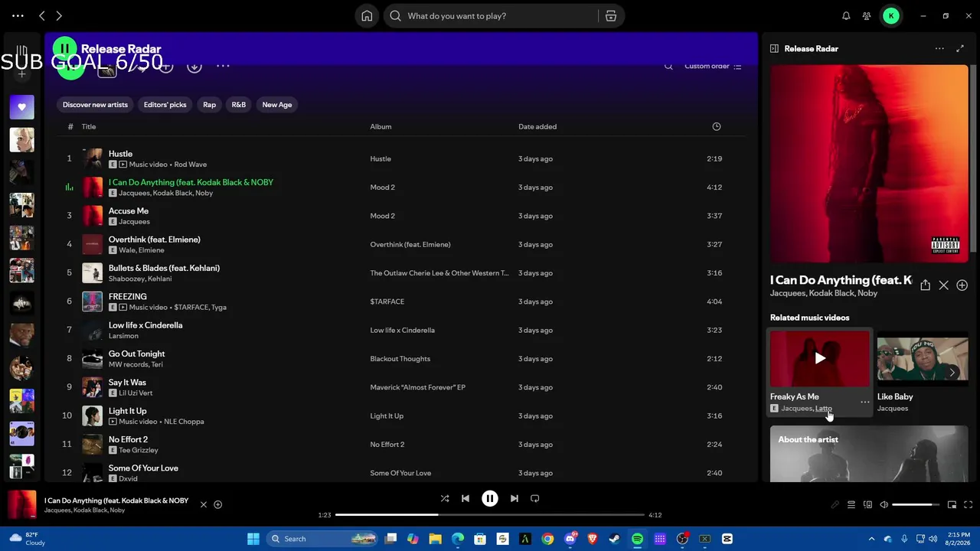The image size is (980, 551).
Task: Open the Custom order sort dropdown
Action: pyautogui.click(x=713, y=67)
